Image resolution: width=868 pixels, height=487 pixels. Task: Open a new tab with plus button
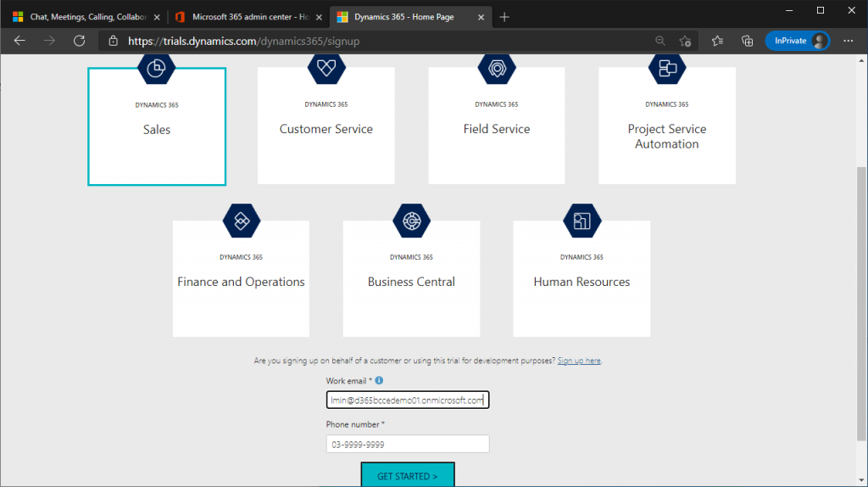click(504, 17)
